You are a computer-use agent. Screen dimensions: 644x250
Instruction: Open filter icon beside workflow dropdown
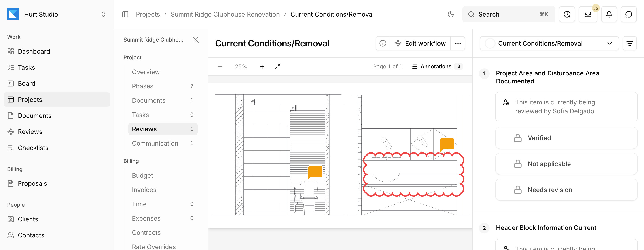[629, 43]
